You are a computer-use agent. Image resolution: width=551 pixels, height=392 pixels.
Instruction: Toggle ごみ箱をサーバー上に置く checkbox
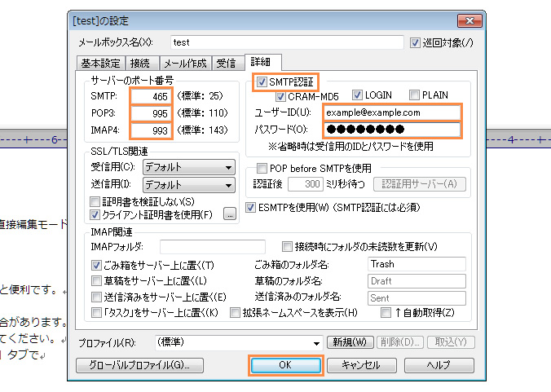96,265
